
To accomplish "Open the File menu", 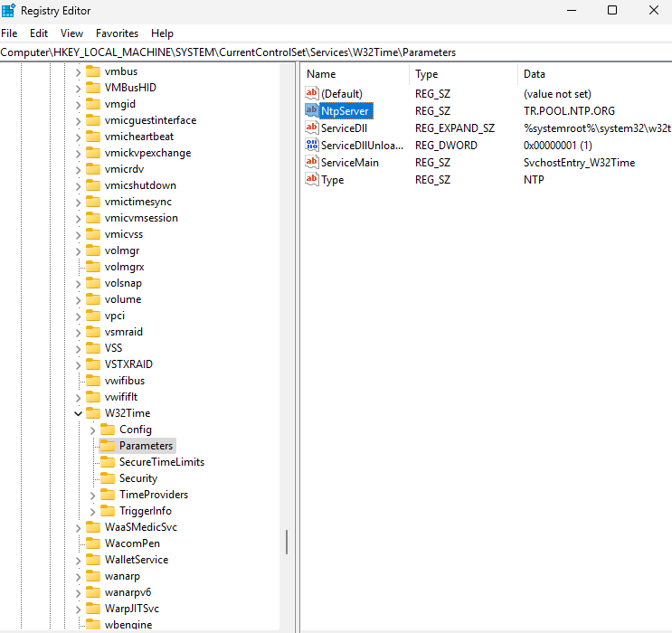I will pos(9,33).
